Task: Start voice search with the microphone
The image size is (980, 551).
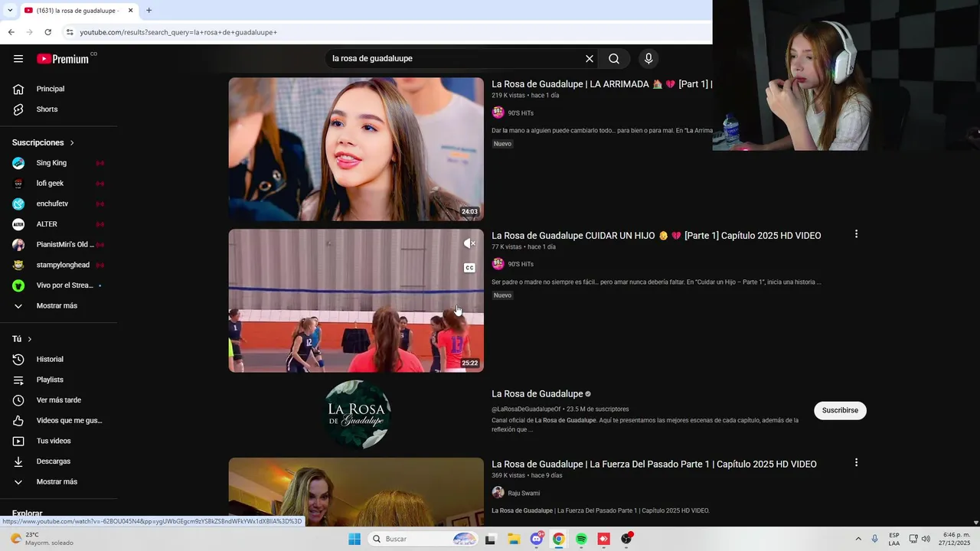Action: (648, 59)
